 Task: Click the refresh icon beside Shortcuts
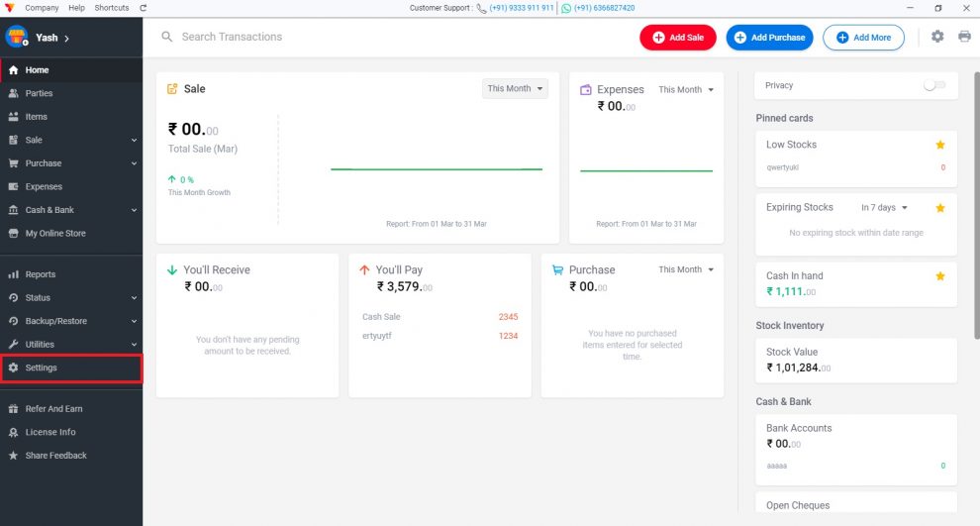point(144,8)
